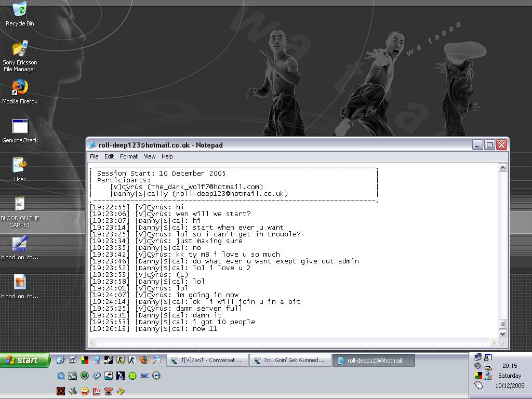Image resolution: width=532 pixels, height=399 pixels.
Task: Open the bottom blood_on_th... desktop file
Action: pyautogui.click(x=20, y=287)
